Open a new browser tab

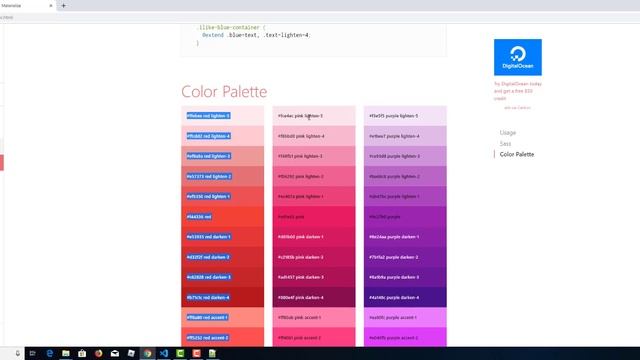[x=63, y=6]
